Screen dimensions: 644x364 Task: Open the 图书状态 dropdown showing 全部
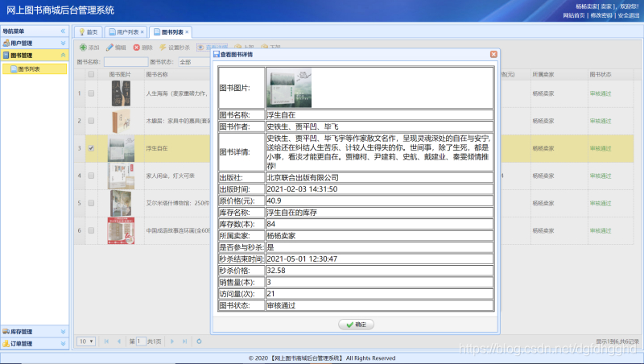tap(195, 62)
